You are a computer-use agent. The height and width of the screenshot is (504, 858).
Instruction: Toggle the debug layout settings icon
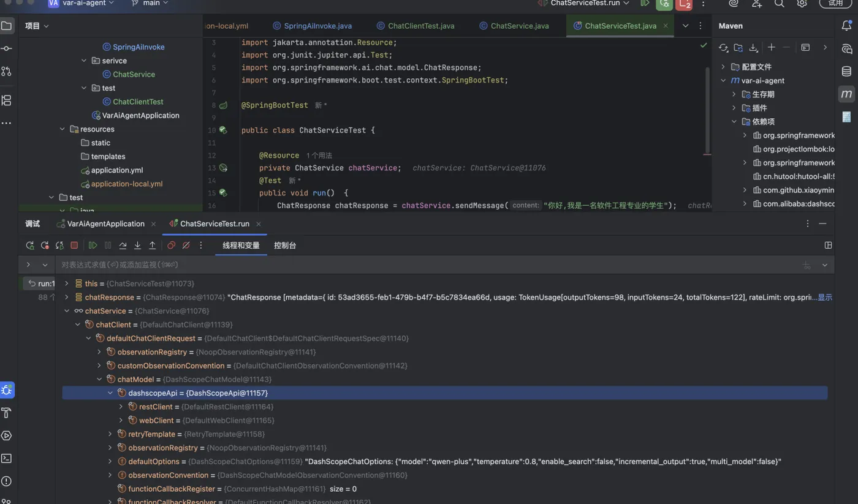coord(828,245)
